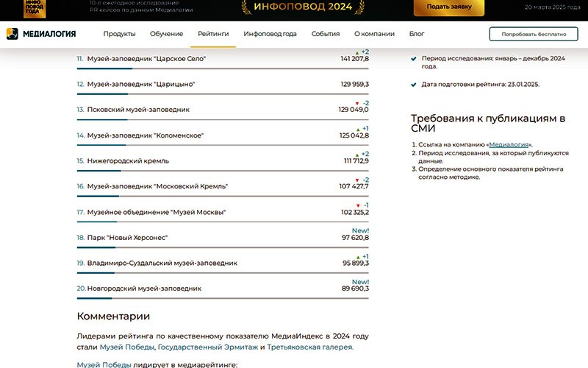
Task: Click the value 102 325,2
Action: [355, 212]
